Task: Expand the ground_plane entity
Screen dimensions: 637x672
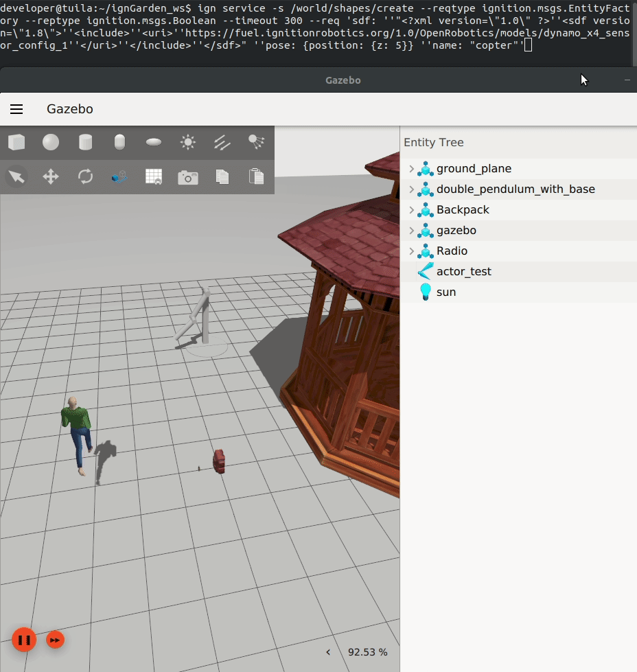Action: click(x=412, y=168)
